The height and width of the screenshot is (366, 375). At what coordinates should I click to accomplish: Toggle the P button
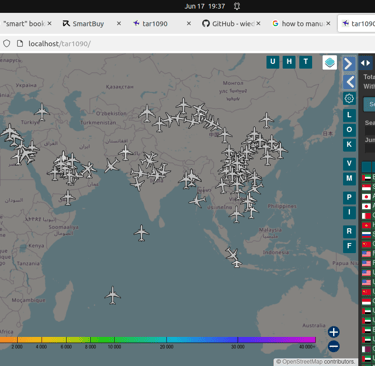click(349, 198)
